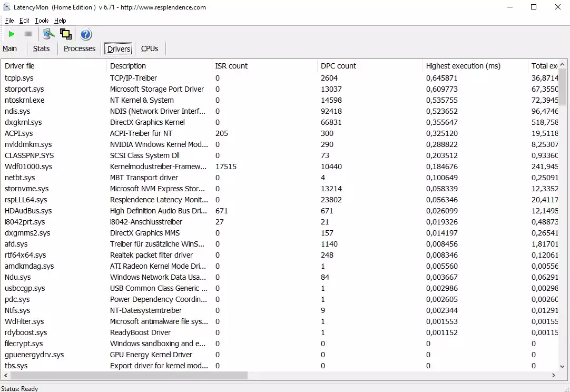Screen dimensions: 570x392
Task: Click the Microsoft Storage Port Driver description
Action: 157,89
